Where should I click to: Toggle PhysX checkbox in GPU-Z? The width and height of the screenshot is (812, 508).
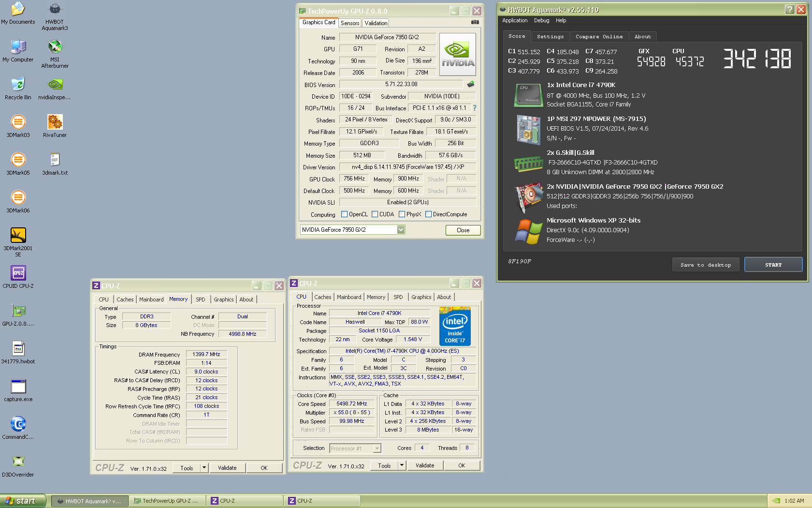point(402,214)
